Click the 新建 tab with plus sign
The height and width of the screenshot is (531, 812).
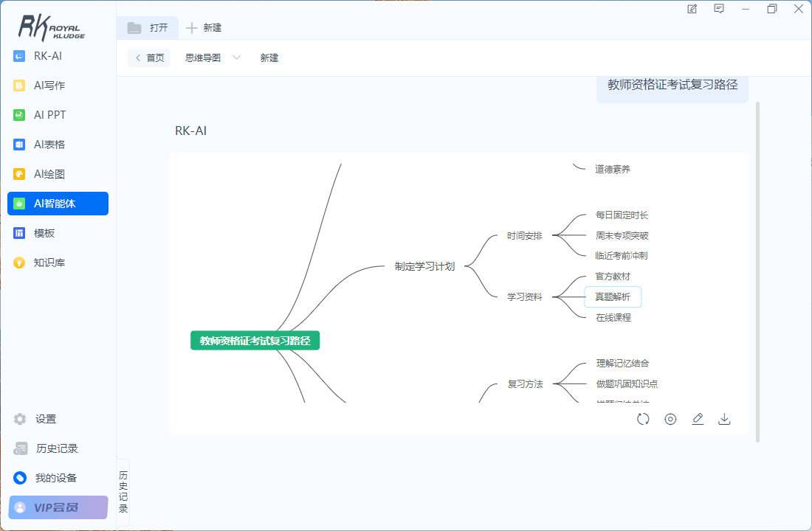[204, 28]
